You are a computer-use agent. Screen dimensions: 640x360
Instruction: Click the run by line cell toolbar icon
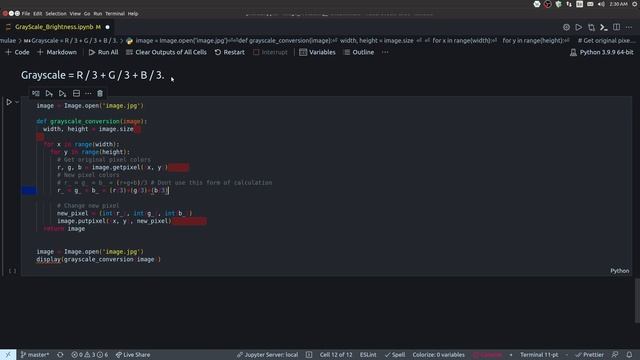(x=36, y=93)
